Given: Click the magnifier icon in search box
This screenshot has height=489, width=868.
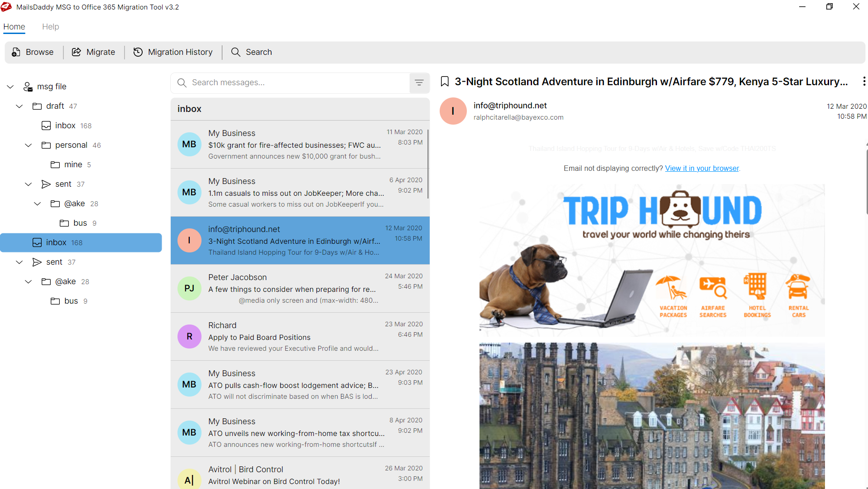Looking at the screenshot, I should click(182, 82).
